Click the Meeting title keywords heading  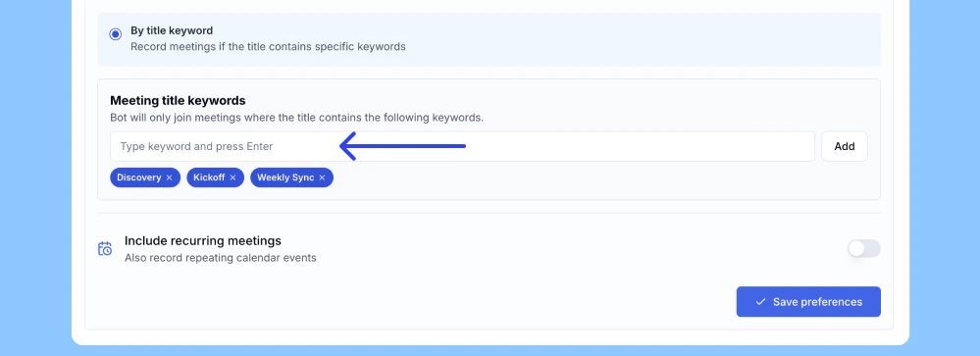pyautogui.click(x=178, y=100)
